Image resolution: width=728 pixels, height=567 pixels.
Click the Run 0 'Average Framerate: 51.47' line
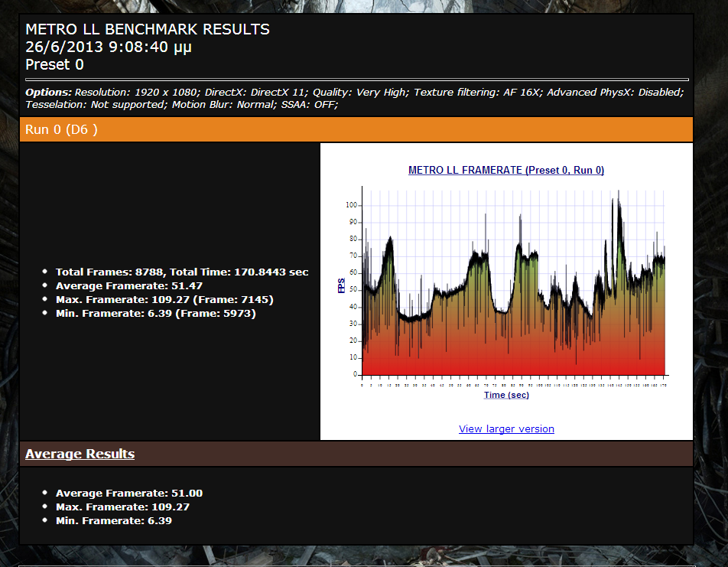click(129, 286)
